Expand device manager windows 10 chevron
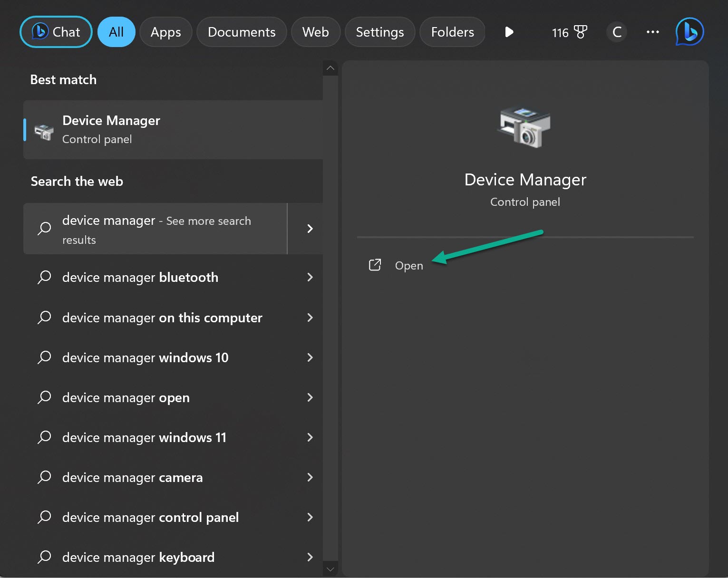 [310, 357]
